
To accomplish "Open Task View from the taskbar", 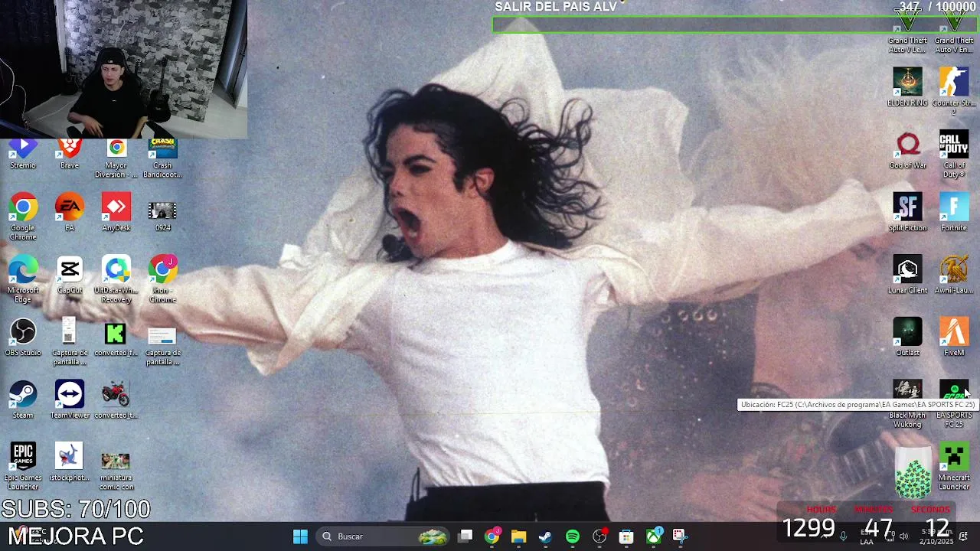I will 465,536.
